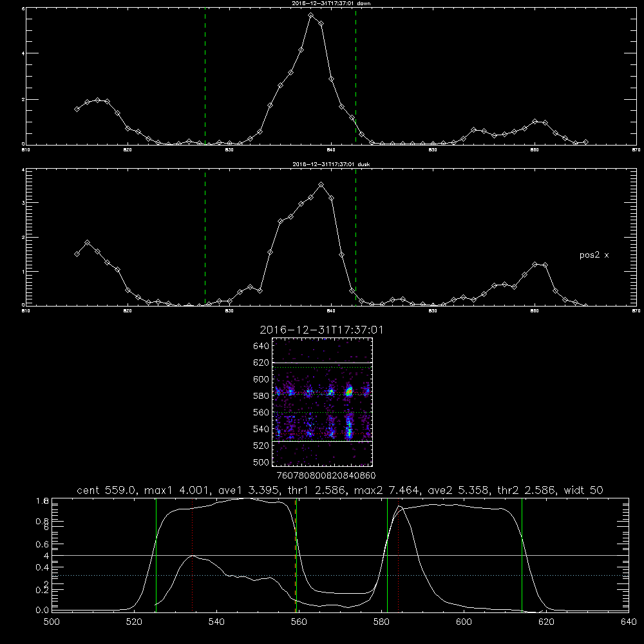Click the x-axis label '560' of the bottom plot
Viewport: 644px width, 644px height.
pyautogui.click(x=299, y=622)
